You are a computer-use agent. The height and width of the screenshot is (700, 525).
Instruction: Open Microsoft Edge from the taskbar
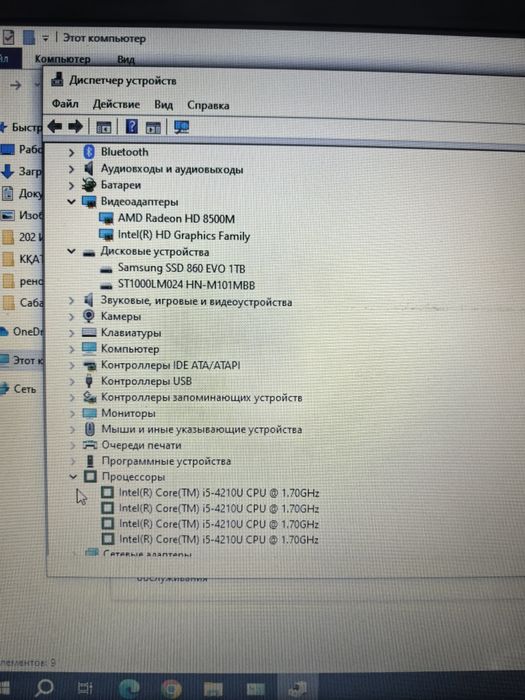pos(129,688)
